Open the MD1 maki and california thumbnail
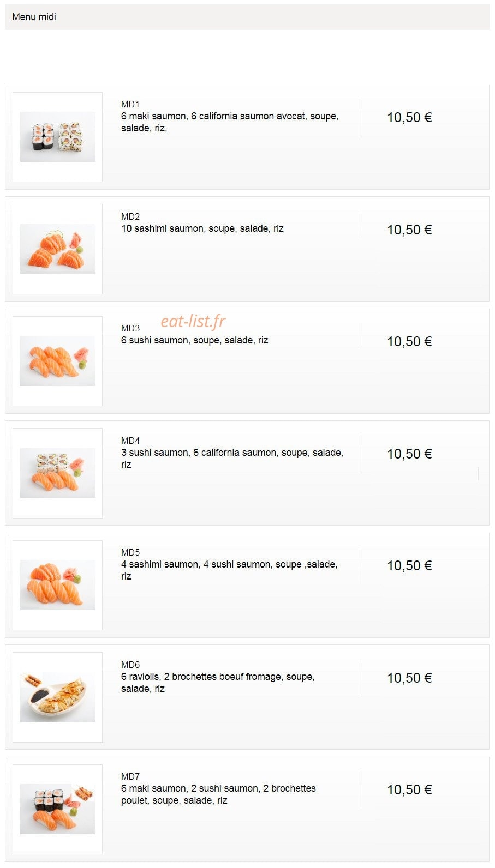Viewport: 495px width, 868px height. click(57, 137)
